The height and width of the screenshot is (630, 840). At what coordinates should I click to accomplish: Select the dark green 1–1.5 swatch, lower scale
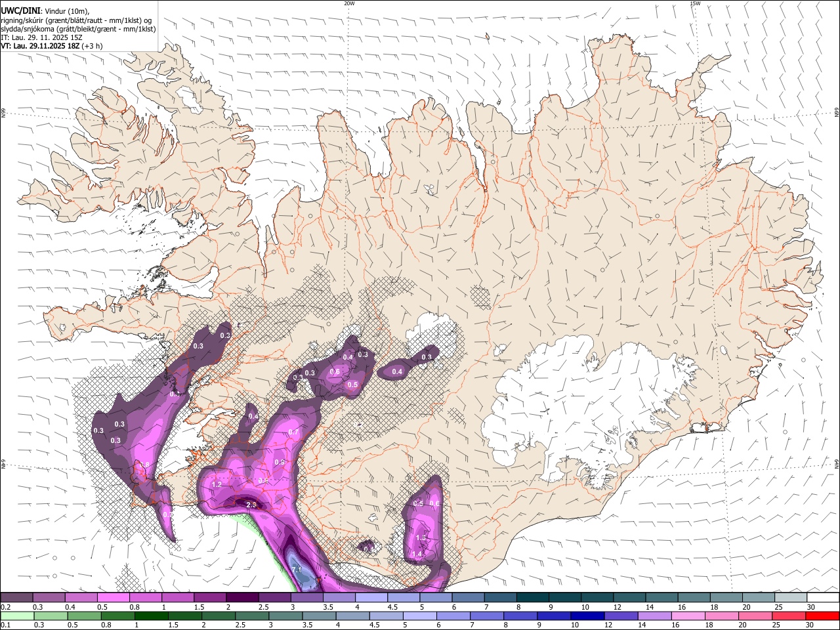(x=152, y=616)
